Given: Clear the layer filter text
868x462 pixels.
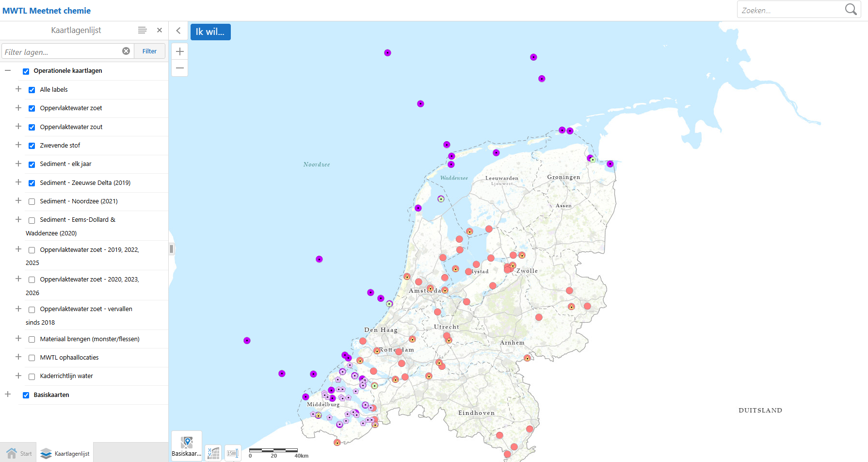Looking at the screenshot, I should pos(126,51).
